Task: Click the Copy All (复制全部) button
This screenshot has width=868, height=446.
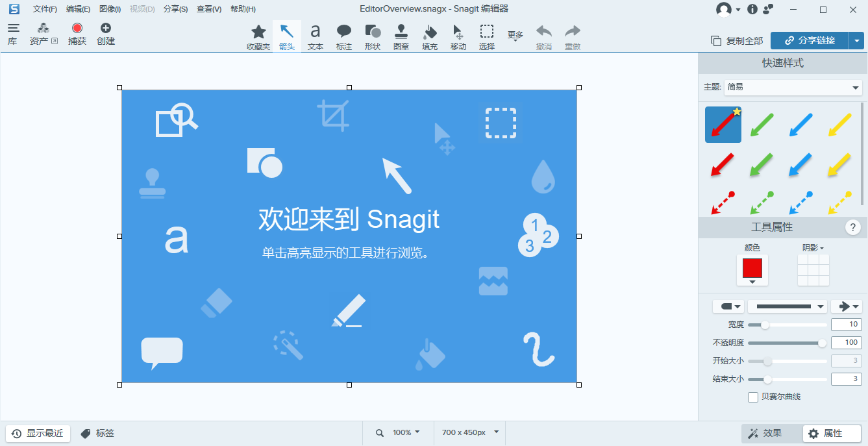Action: (738, 40)
